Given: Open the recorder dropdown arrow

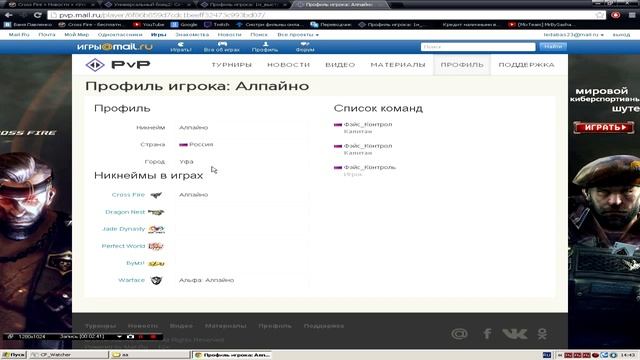Looking at the screenshot, I should (119, 337).
